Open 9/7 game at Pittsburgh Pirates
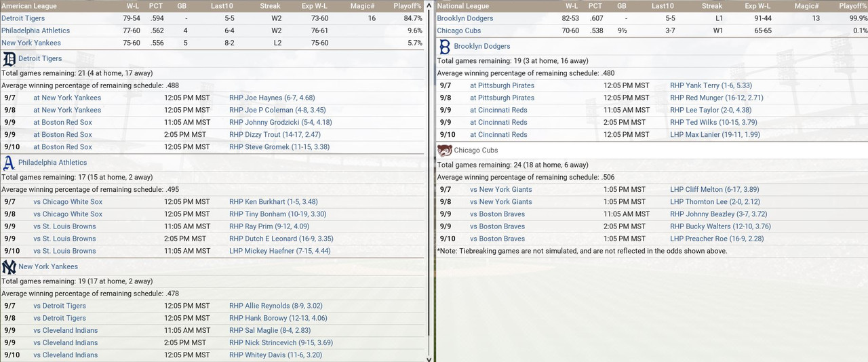The width and height of the screenshot is (868, 362). pos(502,85)
